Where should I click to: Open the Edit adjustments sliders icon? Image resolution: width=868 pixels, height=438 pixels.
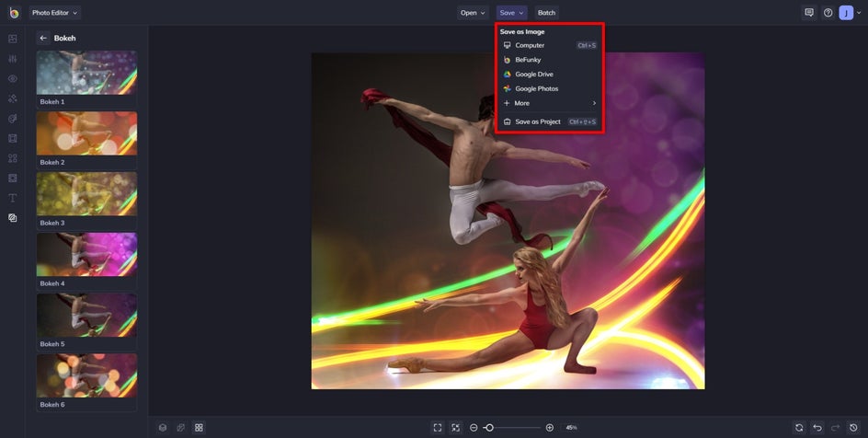coord(12,59)
